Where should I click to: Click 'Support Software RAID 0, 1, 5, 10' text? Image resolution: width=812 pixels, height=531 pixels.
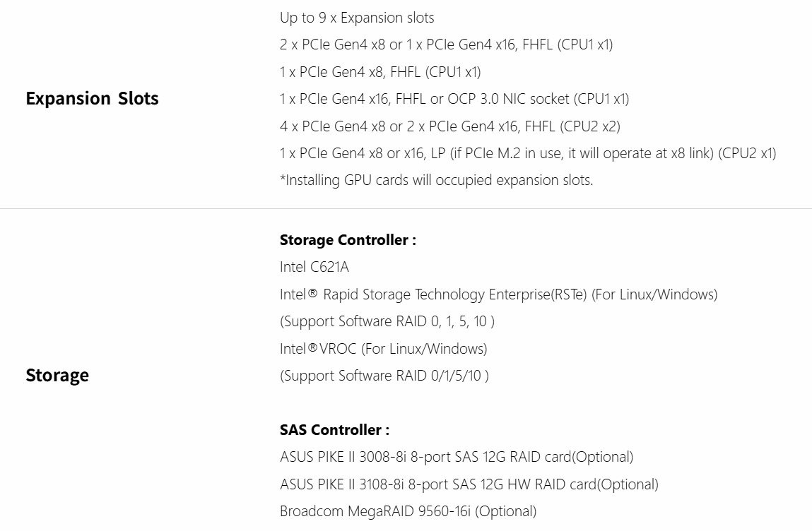(x=387, y=321)
